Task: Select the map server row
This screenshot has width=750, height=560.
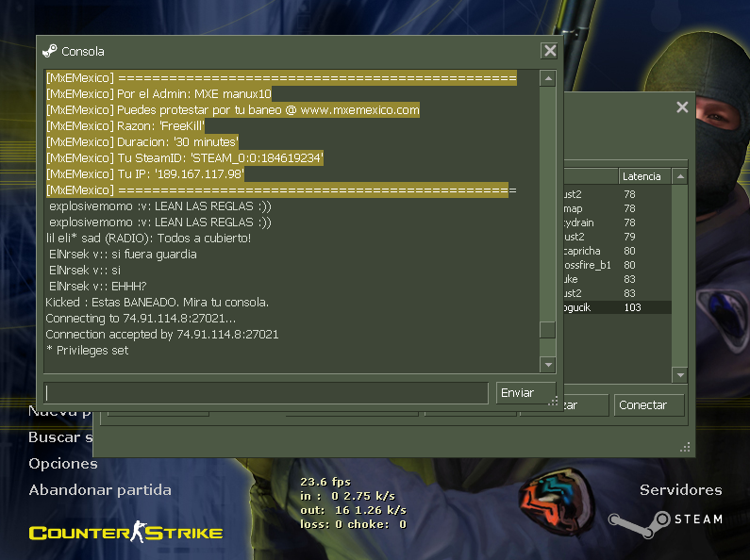Action: click(x=617, y=208)
